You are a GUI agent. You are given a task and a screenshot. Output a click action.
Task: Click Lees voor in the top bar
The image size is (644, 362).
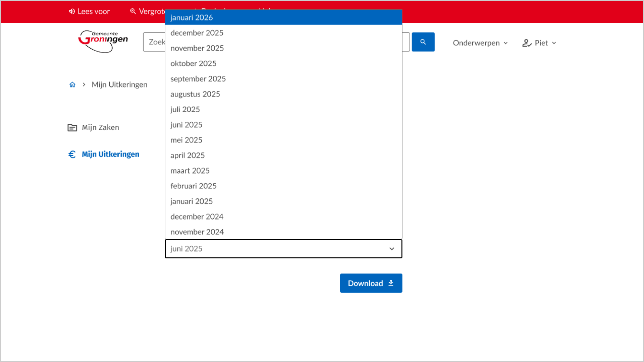(x=89, y=11)
